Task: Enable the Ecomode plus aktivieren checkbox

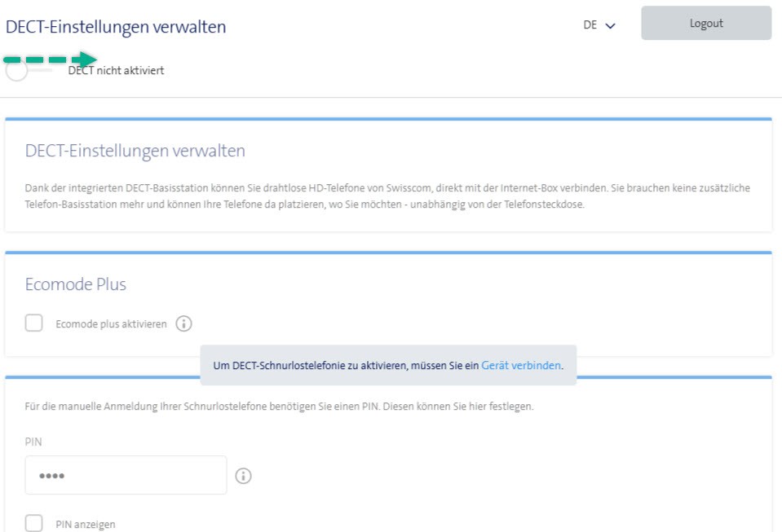Action: coord(34,323)
